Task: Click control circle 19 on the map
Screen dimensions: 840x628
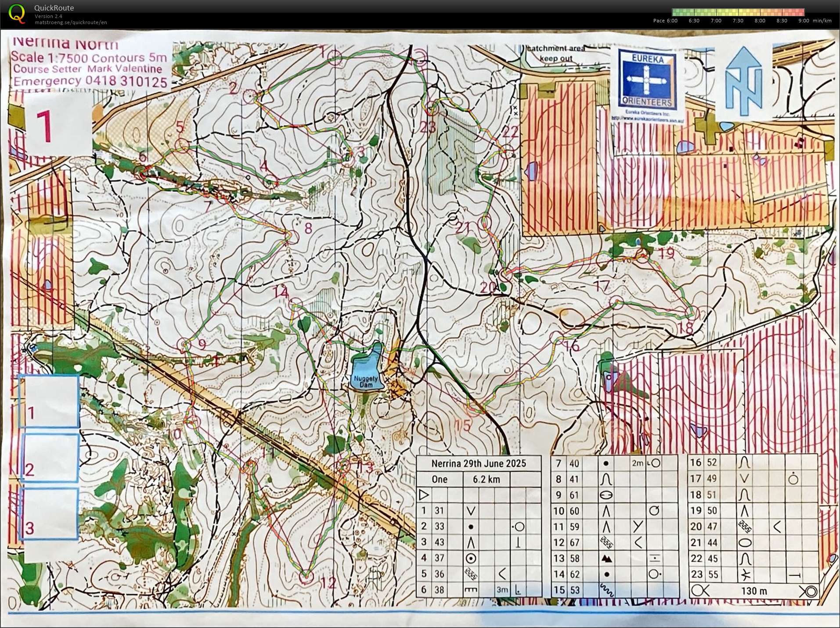Action: coord(643,256)
